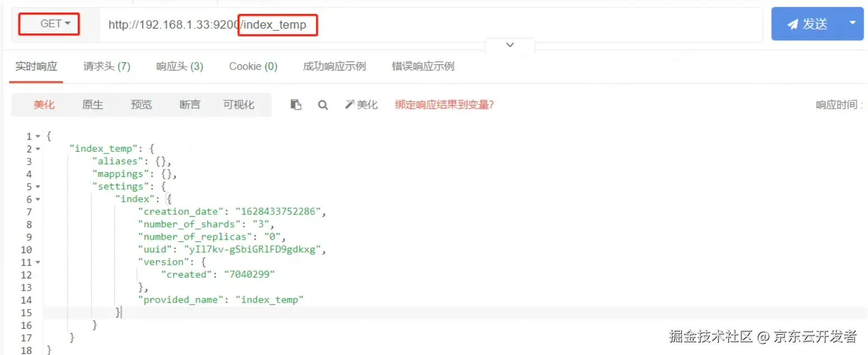Open the dropdown arrow beside 发送
Image resolution: width=868 pixels, height=355 pixels.
point(853,24)
